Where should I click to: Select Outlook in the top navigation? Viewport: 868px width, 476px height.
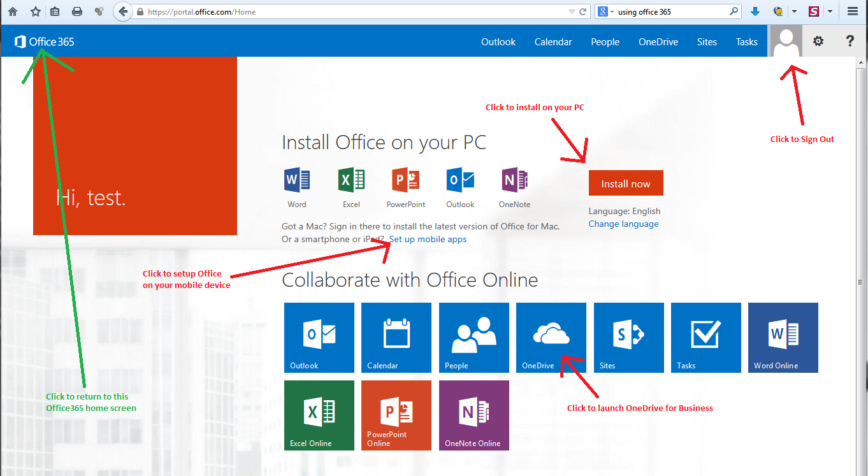[x=498, y=42]
